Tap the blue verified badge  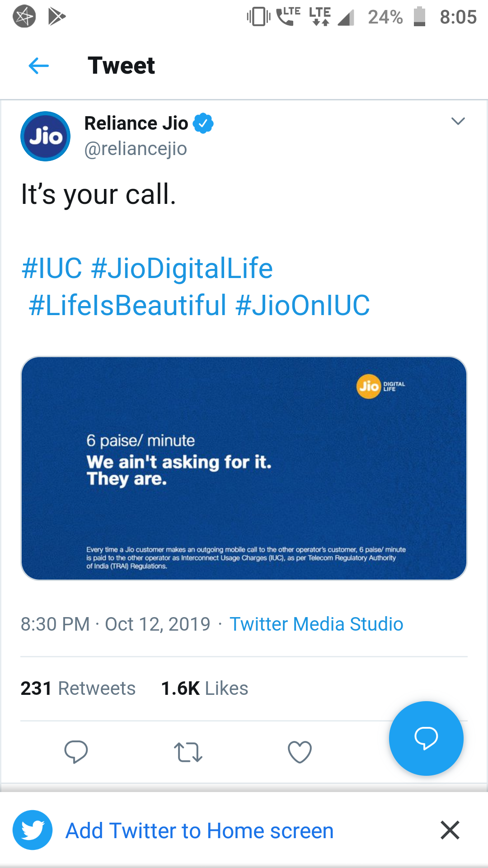pos(203,123)
